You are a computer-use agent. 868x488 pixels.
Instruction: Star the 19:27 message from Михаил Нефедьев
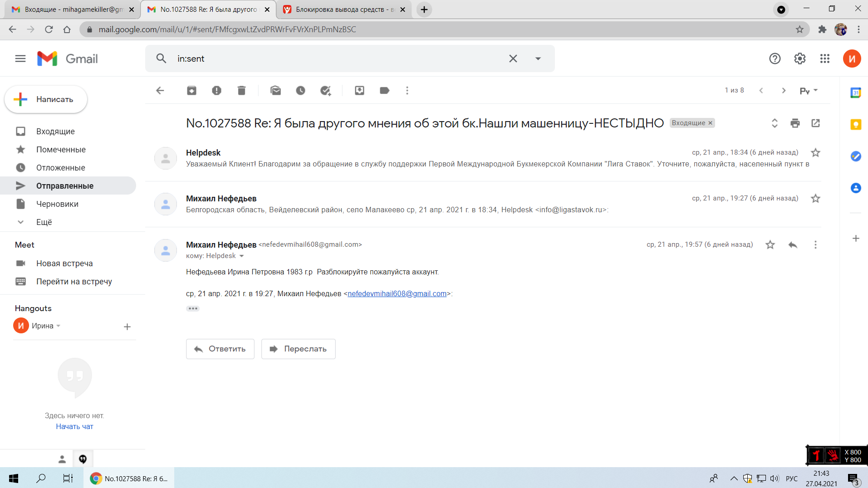pos(815,199)
